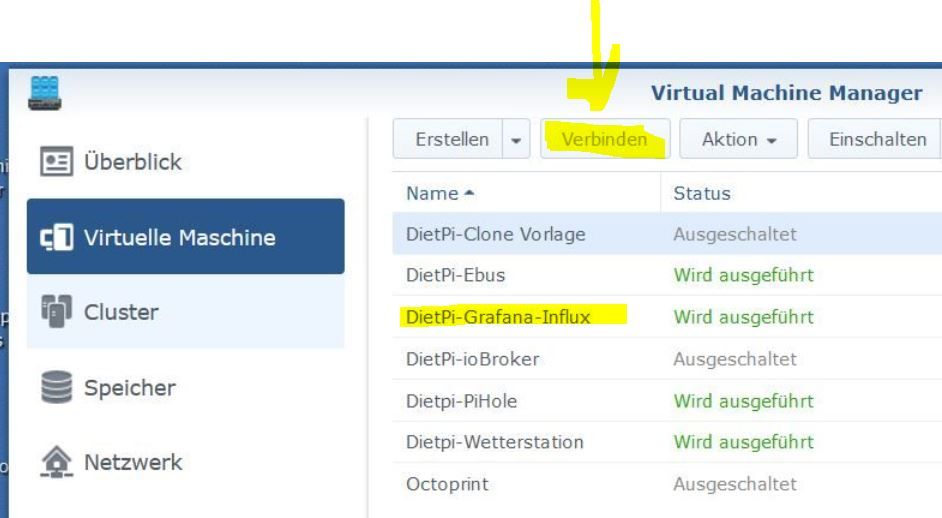Click the Verbinden button
This screenshot has width=942, height=518.
(605, 139)
